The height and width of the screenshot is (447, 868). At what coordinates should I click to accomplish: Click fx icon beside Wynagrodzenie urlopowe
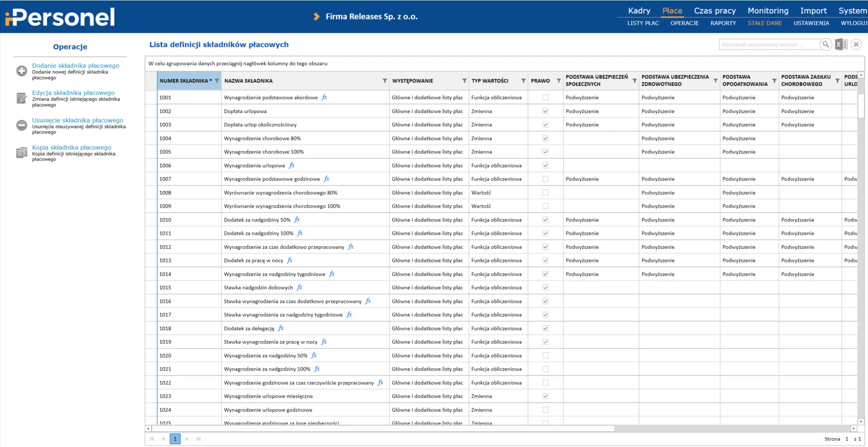pyautogui.click(x=292, y=165)
